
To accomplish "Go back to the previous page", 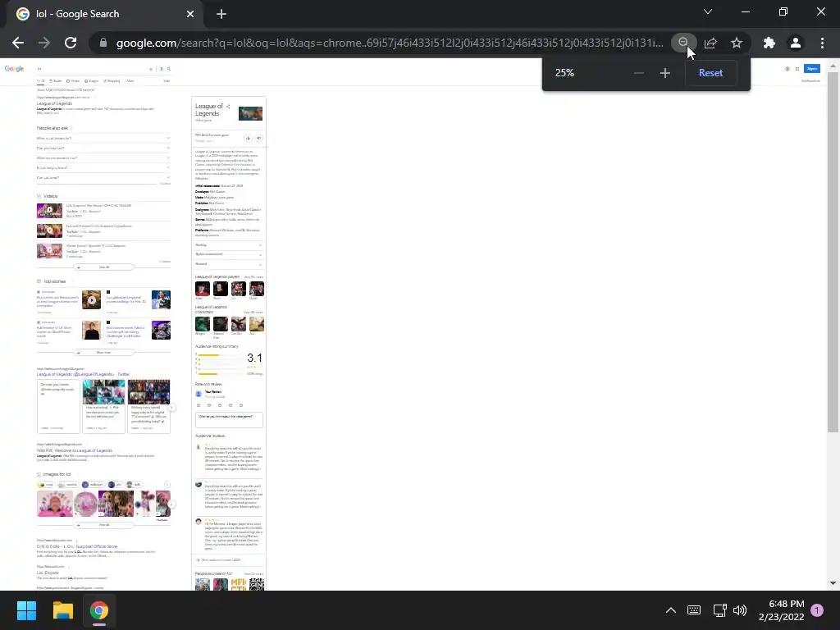I will click(18, 43).
